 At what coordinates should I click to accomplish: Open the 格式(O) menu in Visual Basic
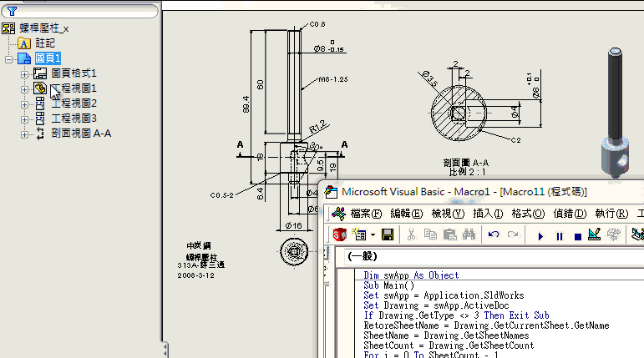point(528,214)
